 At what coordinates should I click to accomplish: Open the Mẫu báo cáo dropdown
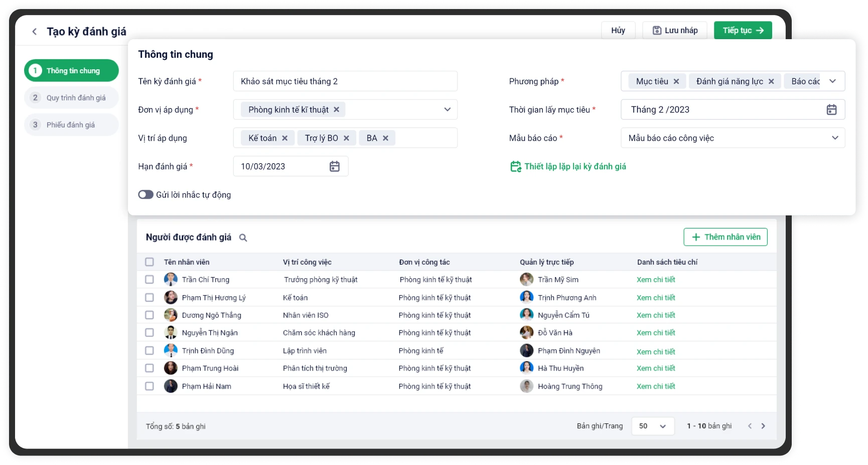pos(733,138)
